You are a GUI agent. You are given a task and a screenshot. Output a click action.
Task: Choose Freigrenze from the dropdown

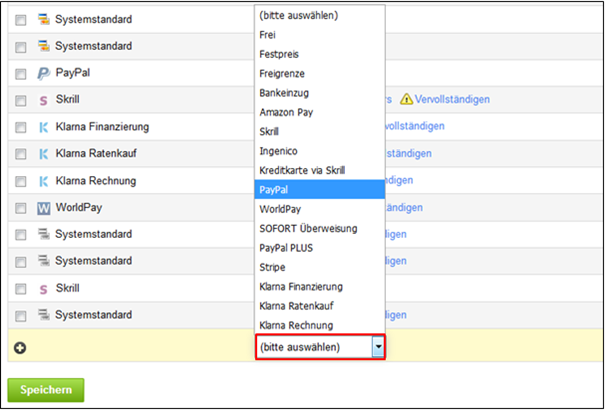tap(319, 74)
